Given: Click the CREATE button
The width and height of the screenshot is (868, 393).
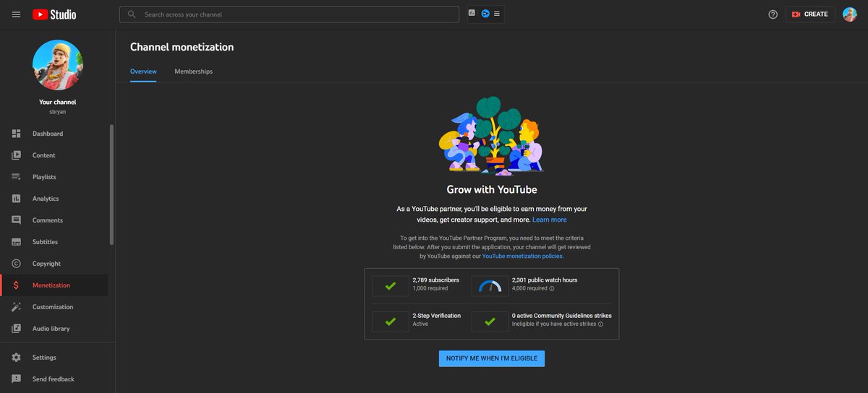Looking at the screenshot, I should click(810, 14).
